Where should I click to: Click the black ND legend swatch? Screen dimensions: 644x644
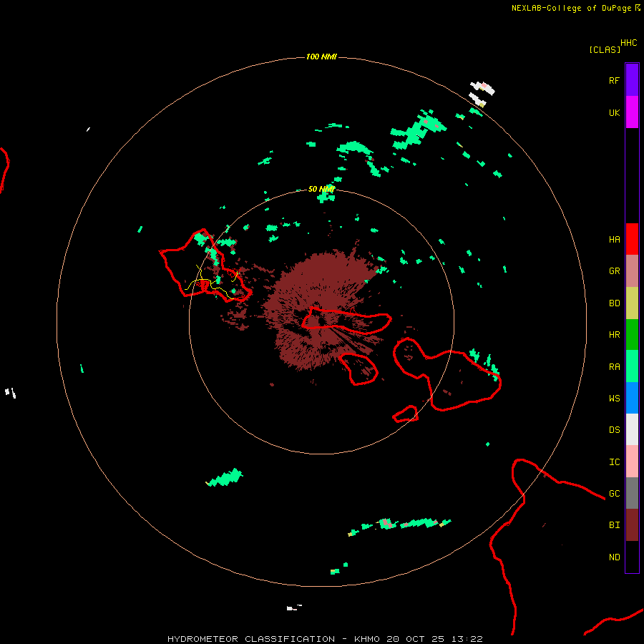(632, 557)
